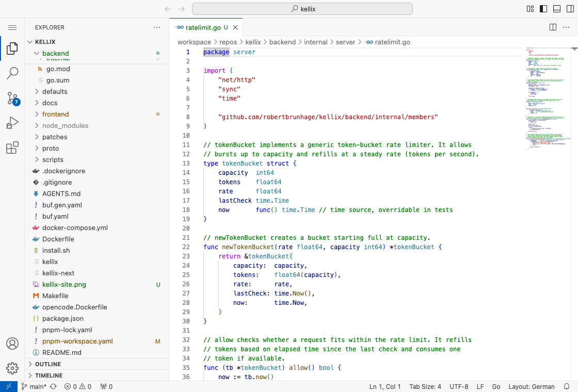This screenshot has height=392, width=578.
Task: Click the kellix command center search box
Action: pos(302,9)
